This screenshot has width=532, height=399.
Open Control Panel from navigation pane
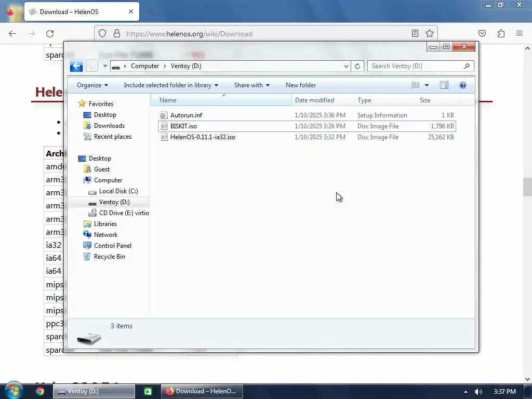[x=112, y=246]
